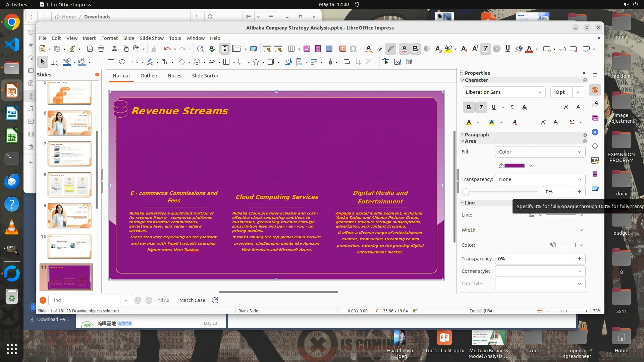Screen dimensions: 644x362
Task: Click the Insert Table icon
Action: pyautogui.click(x=291, y=49)
